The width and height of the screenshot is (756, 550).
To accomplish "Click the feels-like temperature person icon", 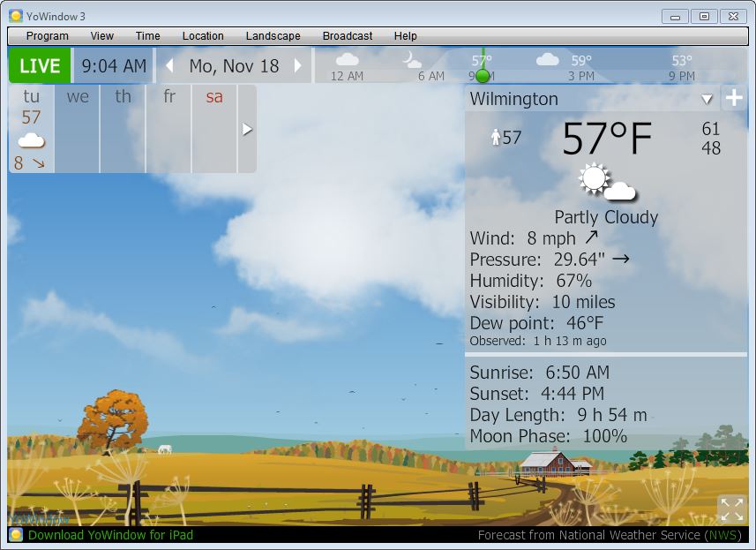I will coord(495,138).
